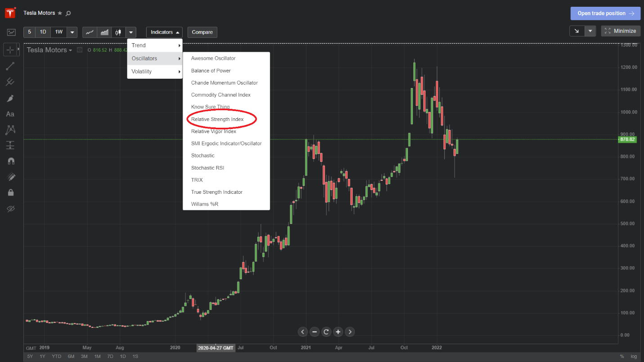The height and width of the screenshot is (362, 644).
Task: Select the brush drawing tool
Action: pos(10,98)
